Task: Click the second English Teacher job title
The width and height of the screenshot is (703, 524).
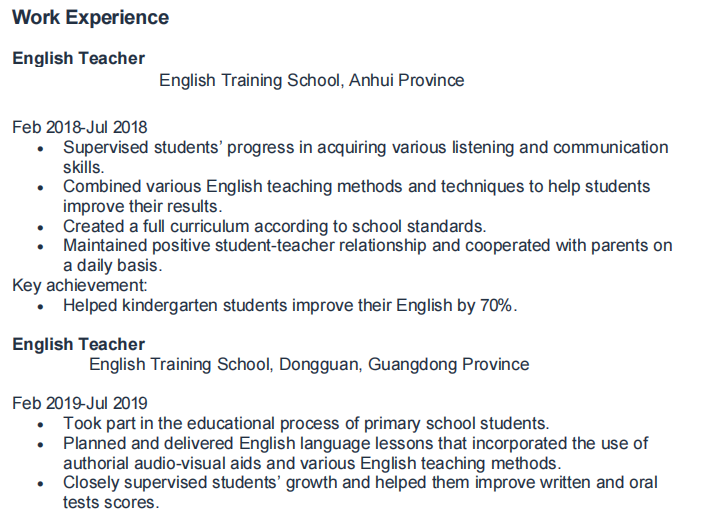Action: tap(78, 344)
